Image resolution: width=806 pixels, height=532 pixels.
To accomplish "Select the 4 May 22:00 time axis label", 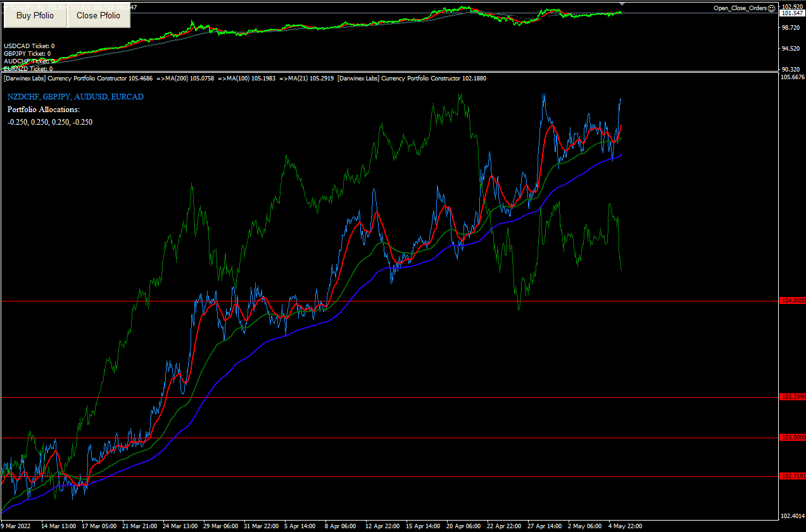I will (625, 526).
